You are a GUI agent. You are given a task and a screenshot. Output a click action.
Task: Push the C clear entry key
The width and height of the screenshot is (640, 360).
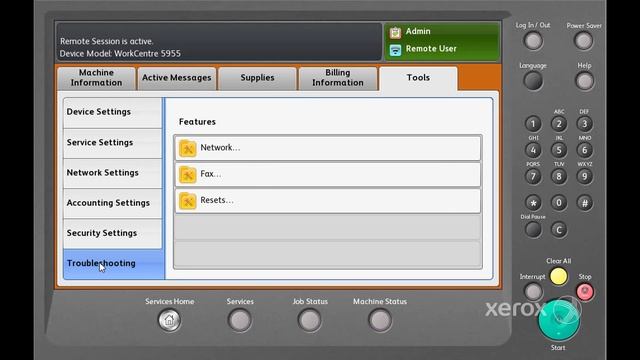(559, 230)
